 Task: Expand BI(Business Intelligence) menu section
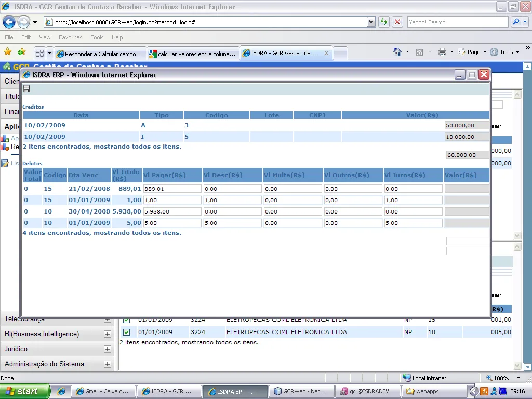tap(107, 334)
